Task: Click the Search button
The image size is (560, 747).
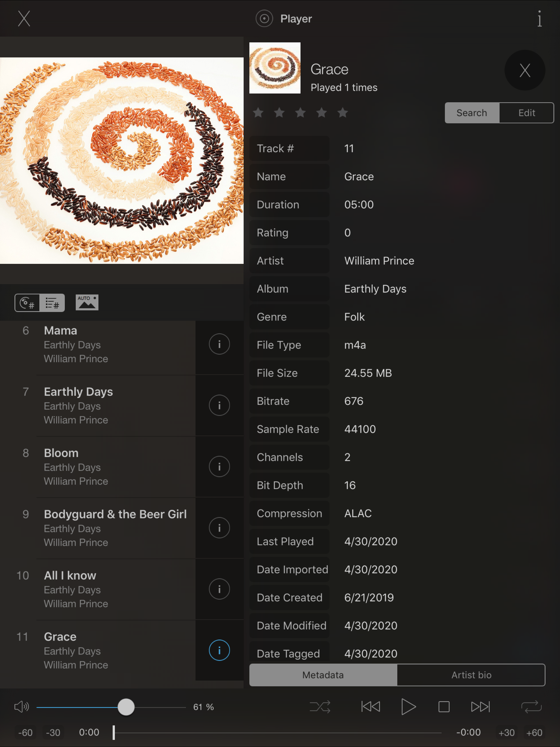Action: pyautogui.click(x=471, y=113)
